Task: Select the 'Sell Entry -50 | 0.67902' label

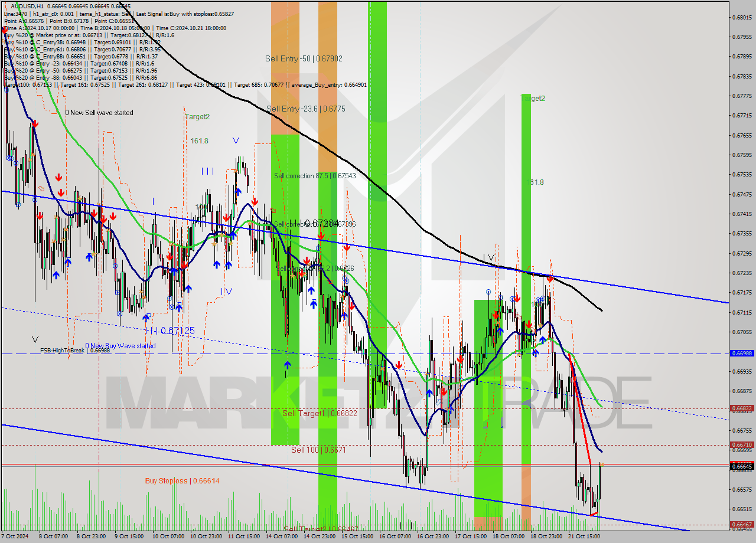Action: coord(304,58)
